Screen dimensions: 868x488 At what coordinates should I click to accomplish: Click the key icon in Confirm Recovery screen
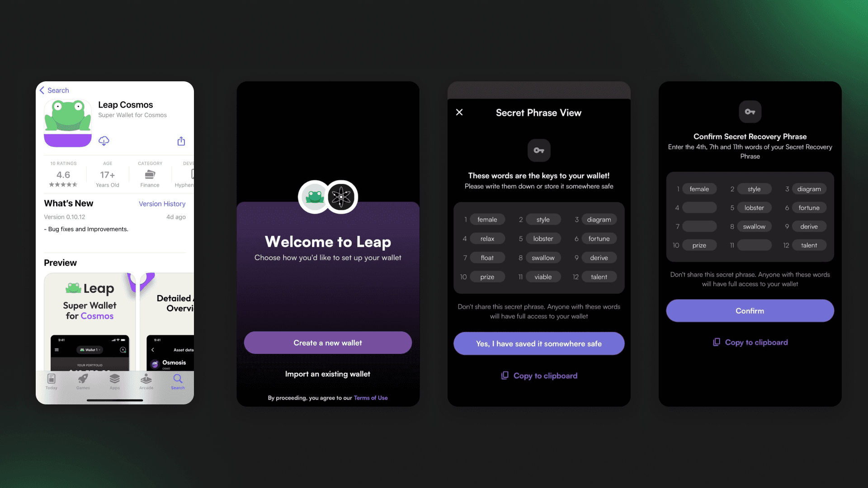750,112
